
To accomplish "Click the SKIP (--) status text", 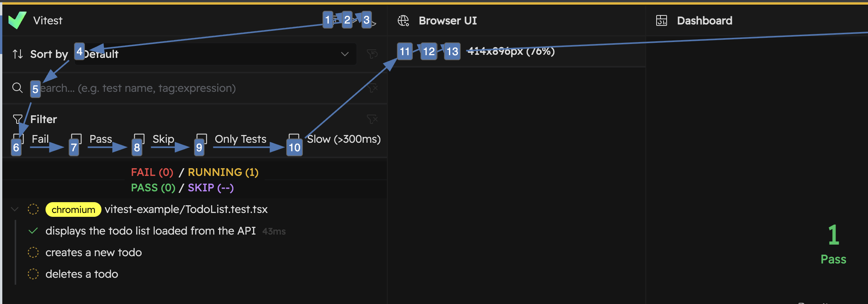I will [x=211, y=188].
